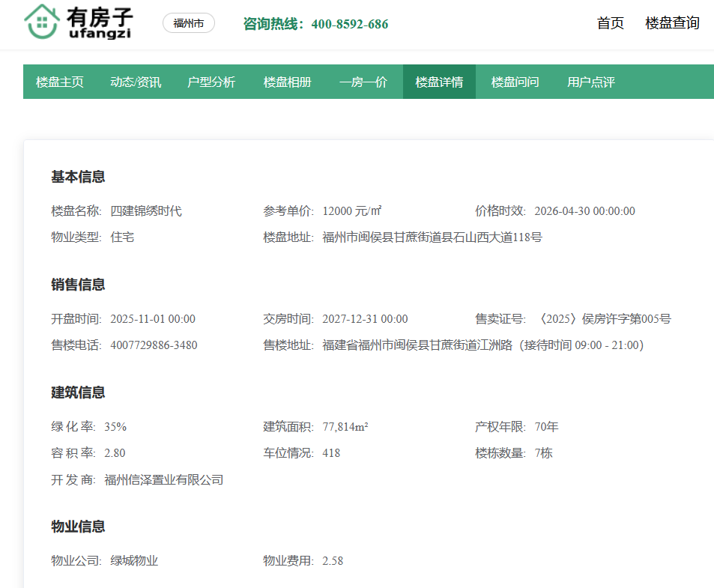Screen dimensions: 714x588
Task: Open the 福州市 city selector
Action: (189, 23)
